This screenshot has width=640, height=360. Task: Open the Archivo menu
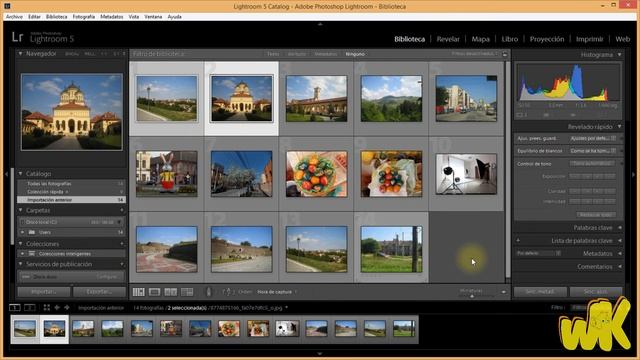pyautogui.click(x=14, y=17)
